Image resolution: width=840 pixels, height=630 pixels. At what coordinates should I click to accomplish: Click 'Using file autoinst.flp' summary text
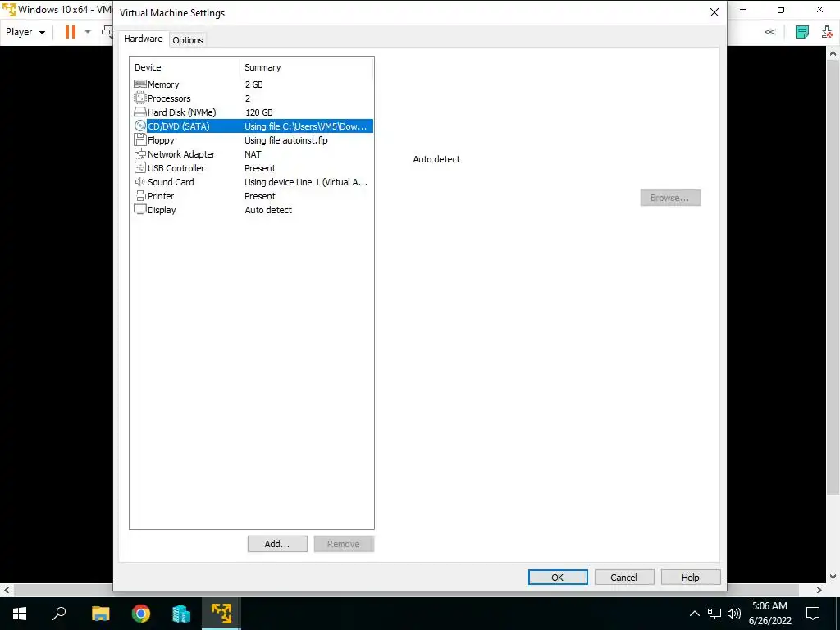coord(286,139)
